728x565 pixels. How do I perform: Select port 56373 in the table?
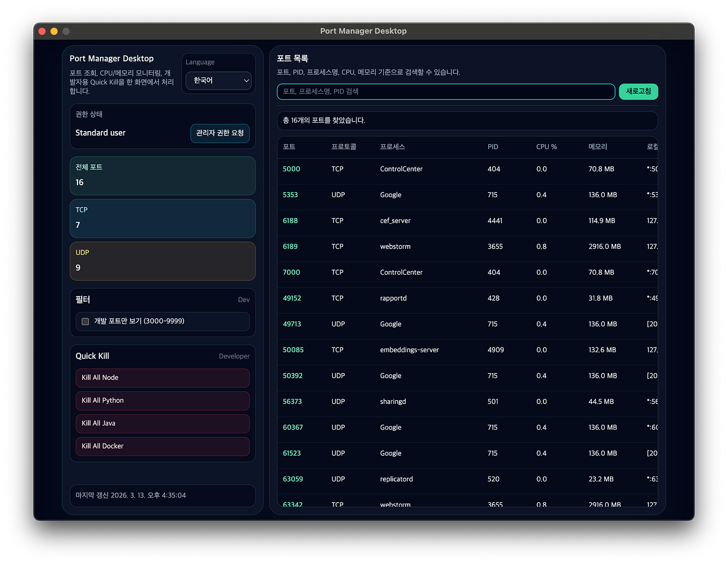point(292,402)
